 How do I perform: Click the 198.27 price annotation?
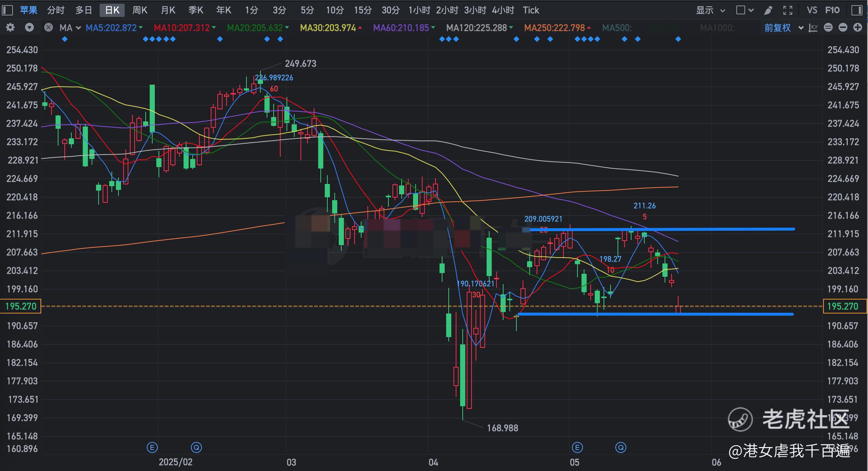tap(610, 259)
